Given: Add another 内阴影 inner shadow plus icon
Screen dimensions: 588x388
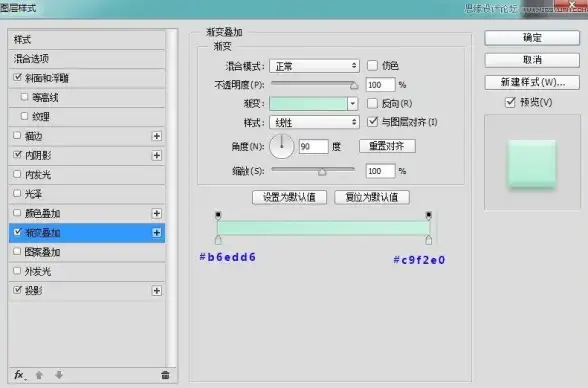Looking at the screenshot, I should tap(157, 155).
